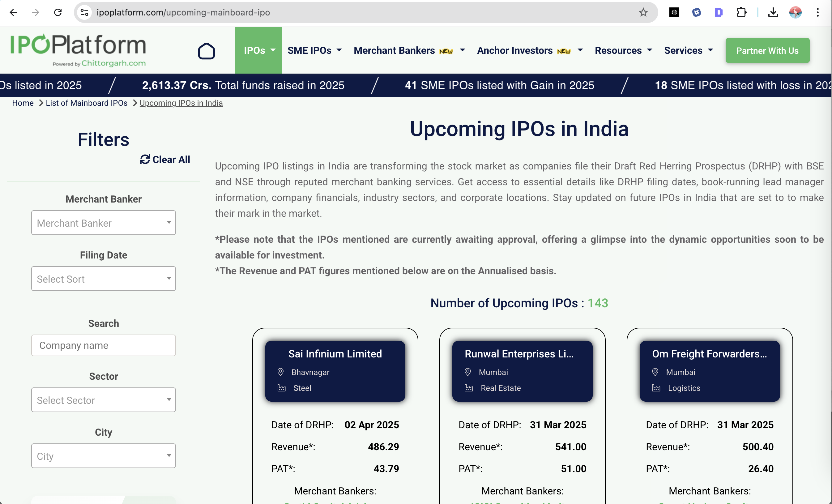Open site information icon in address bar

click(84, 12)
